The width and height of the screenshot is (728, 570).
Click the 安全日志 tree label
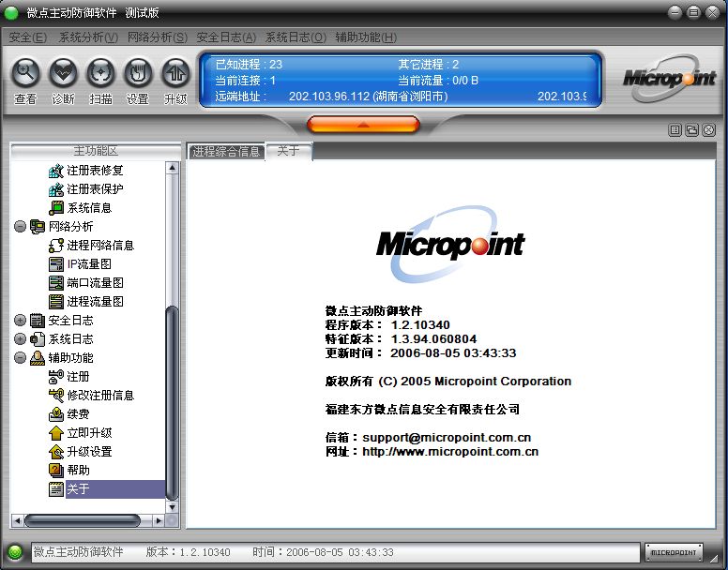coord(70,320)
